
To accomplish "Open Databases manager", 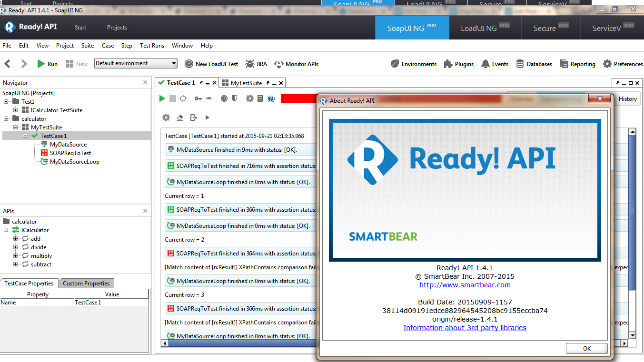I will tap(534, 64).
